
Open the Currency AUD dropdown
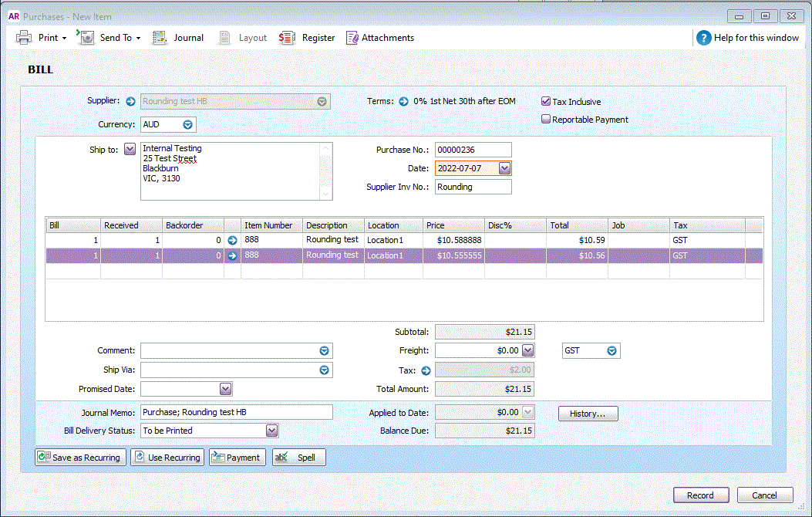click(188, 125)
